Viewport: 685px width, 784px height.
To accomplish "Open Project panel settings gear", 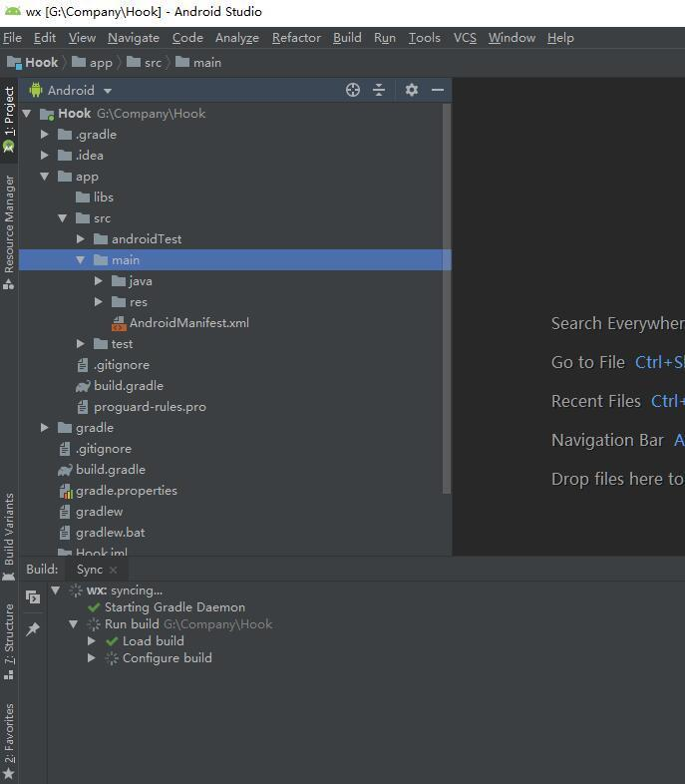I will pos(411,90).
